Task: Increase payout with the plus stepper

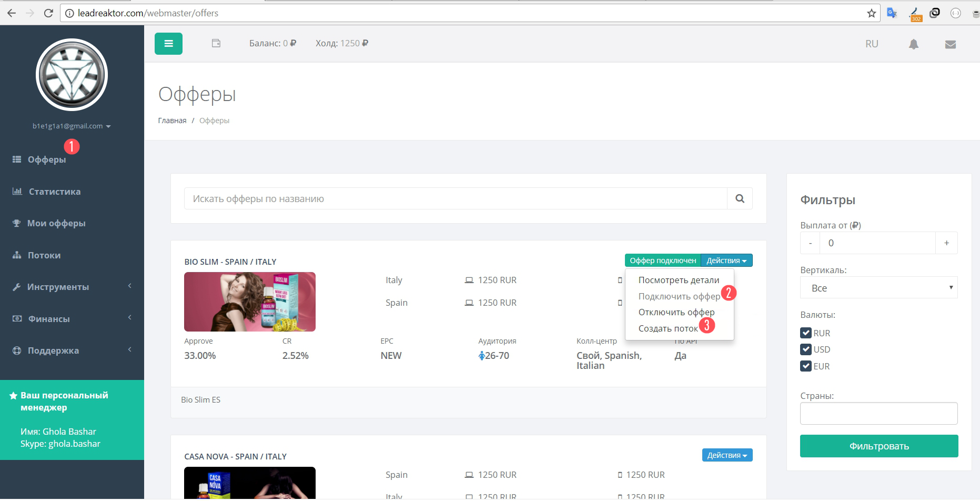Action: click(946, 243)
